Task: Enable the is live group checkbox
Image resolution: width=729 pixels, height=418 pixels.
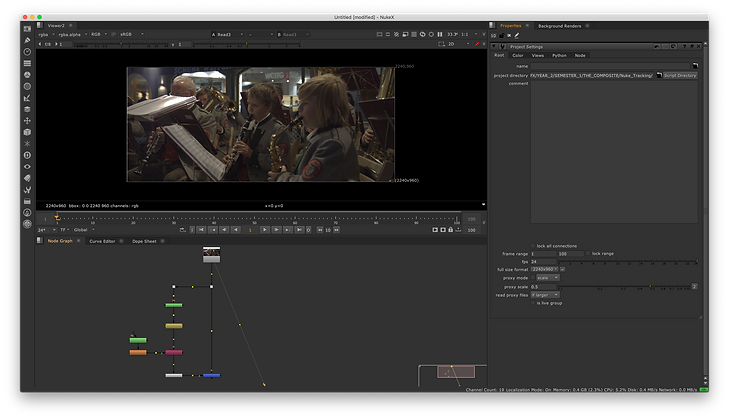Action: [x=533, y=303]
